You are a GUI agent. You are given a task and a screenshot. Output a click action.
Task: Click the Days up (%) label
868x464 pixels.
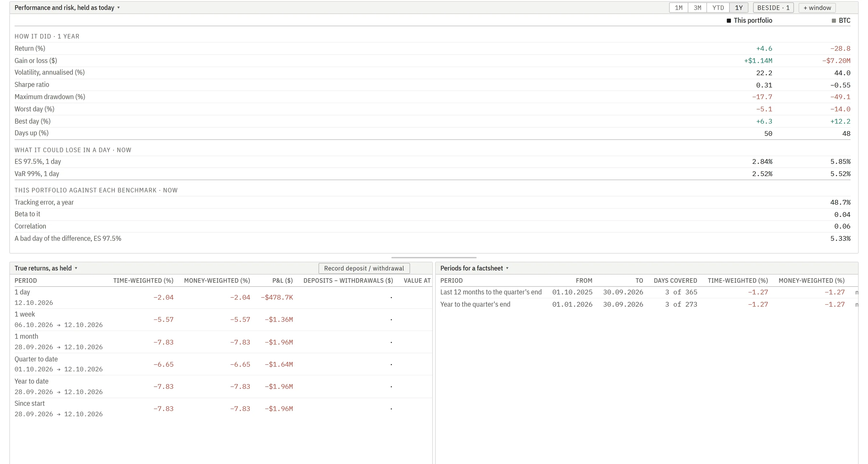(31, 133)
